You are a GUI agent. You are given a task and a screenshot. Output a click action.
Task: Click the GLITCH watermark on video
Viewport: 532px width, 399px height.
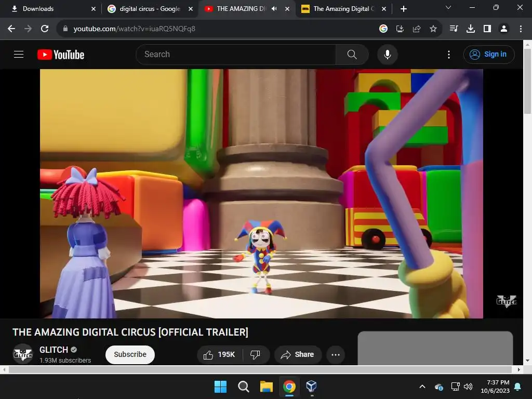(x=506, y=301)
